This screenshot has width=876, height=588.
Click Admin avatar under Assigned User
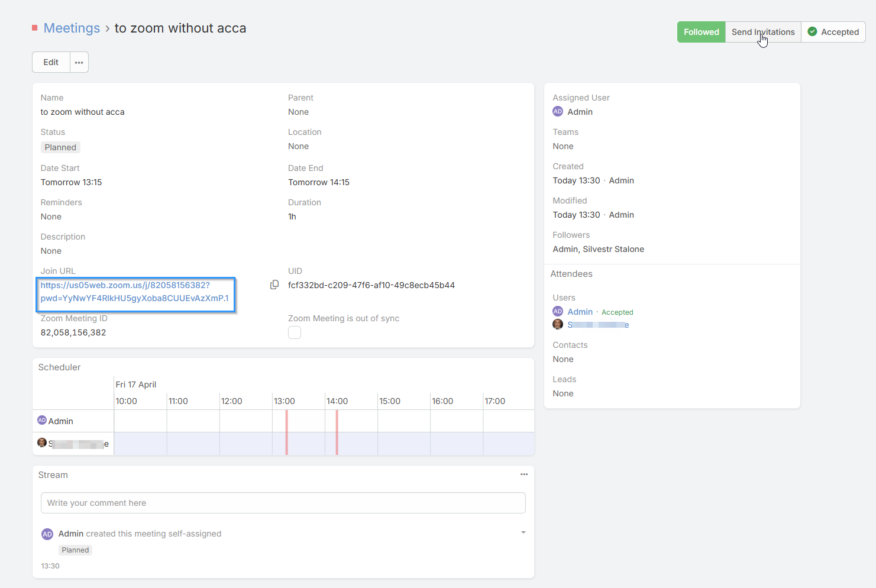point(558,112)
